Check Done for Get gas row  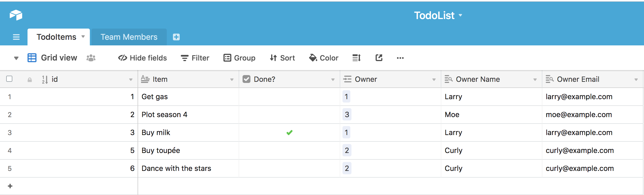click(289, 97)
